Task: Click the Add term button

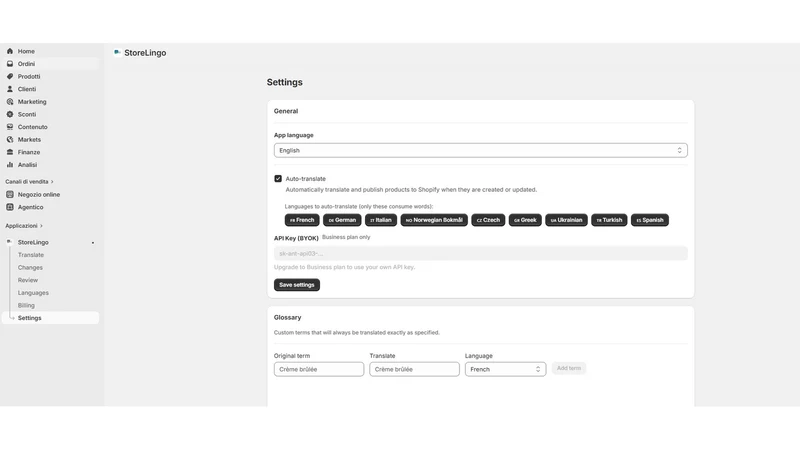Action: pos(569,368)
